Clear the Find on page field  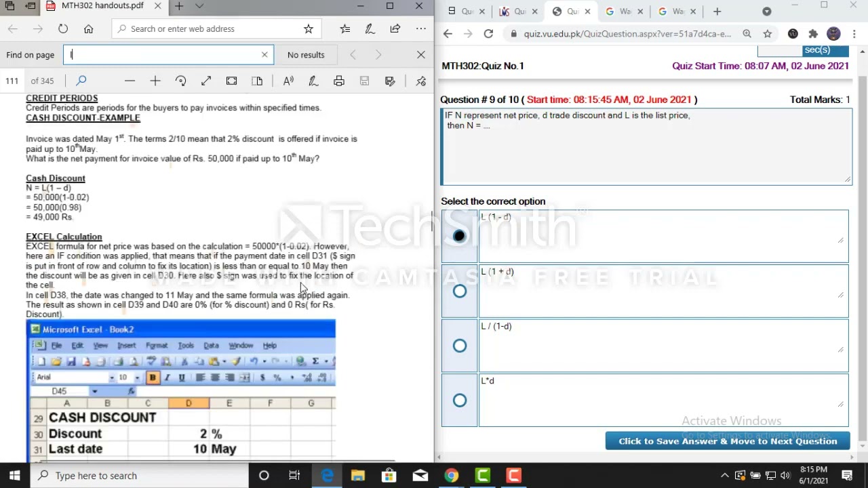264,55
